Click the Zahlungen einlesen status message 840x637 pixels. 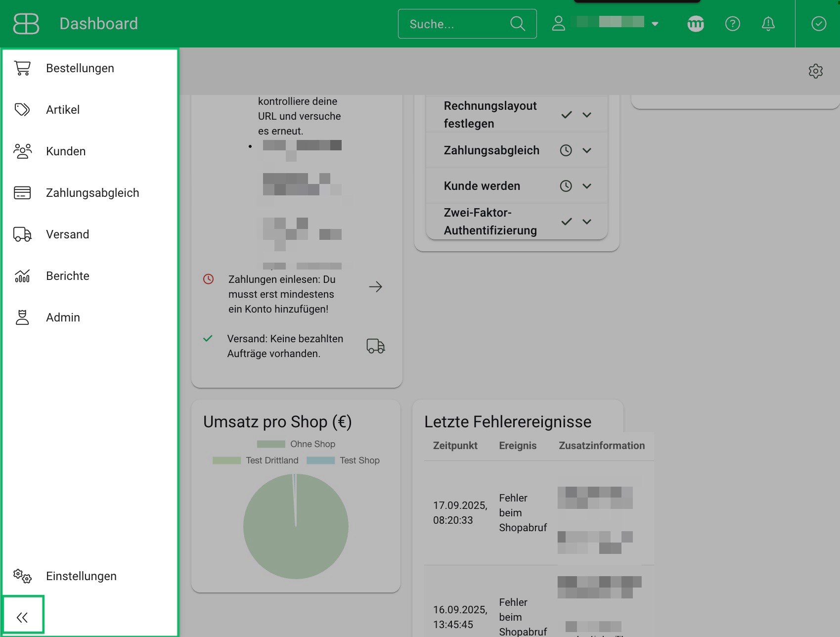click(x=282, y=294)
